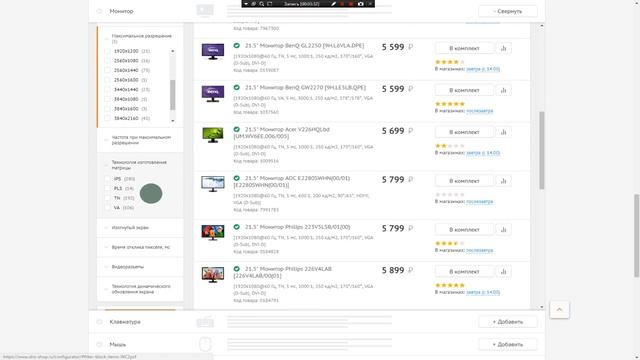Add BenQ GL2250 В комплект
The height and width of the screenshot is (360, 640).
pos(464,48)
